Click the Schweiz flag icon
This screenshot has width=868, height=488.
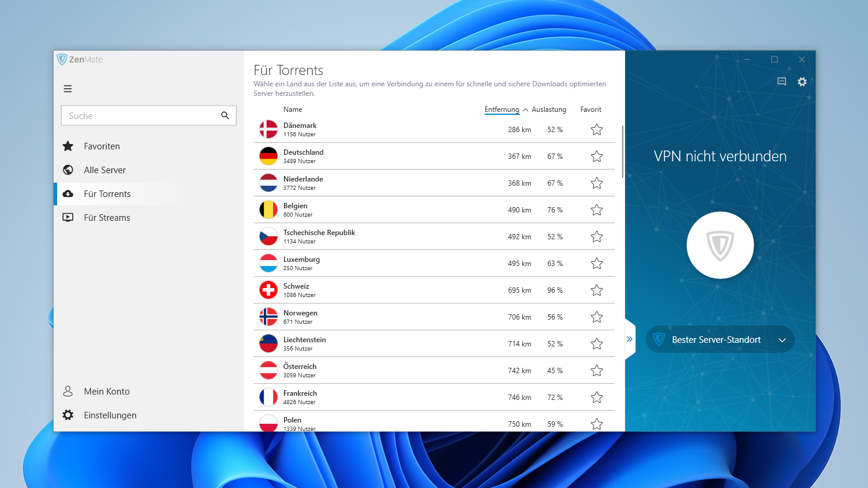click(x=268, y=290)
